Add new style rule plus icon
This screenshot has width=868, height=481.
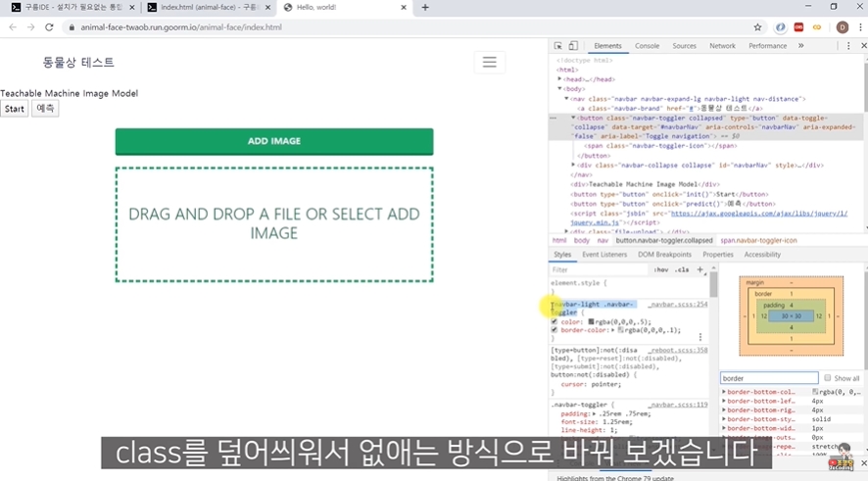tap(699, 269)
